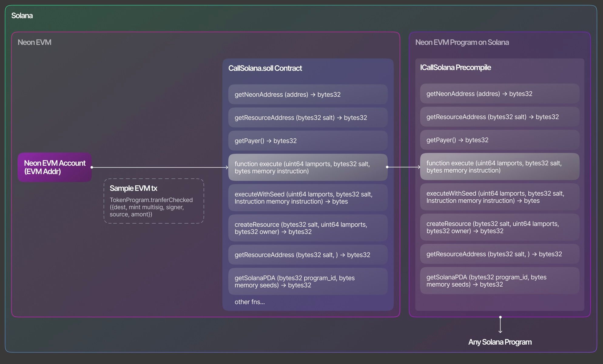The height and width of the screenshot is (364, 603).
Task: Click the Sample EVM tx dashed box
Action: tap(153, 201)
